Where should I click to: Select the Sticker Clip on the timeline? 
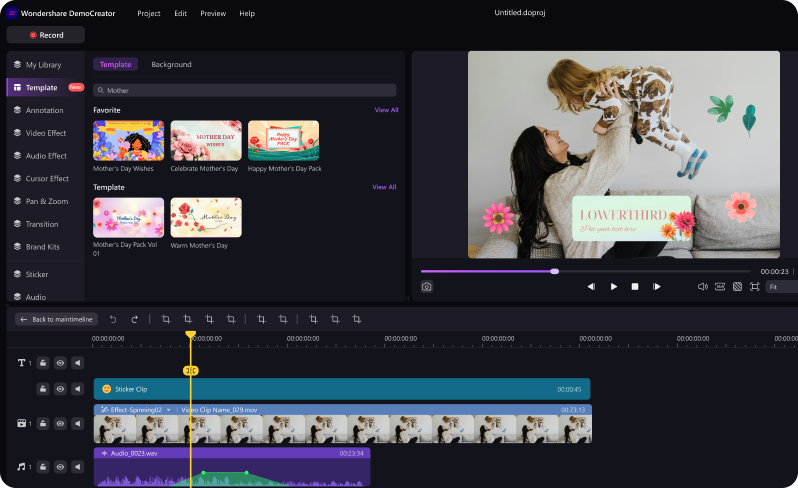click(x=342, y=389)
